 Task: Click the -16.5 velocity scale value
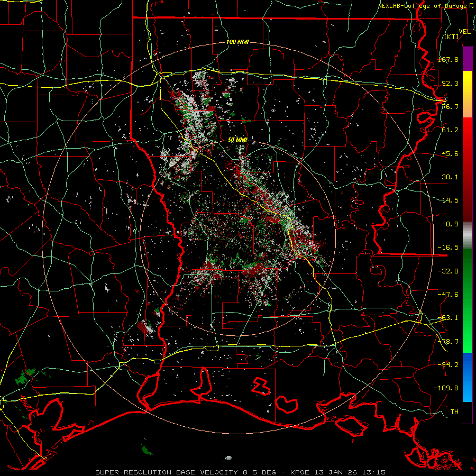[x=448, y=248]
